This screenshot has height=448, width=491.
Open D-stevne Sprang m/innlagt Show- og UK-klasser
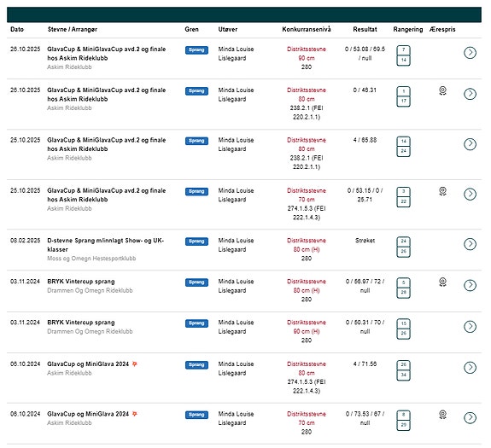tap(106, 245)
